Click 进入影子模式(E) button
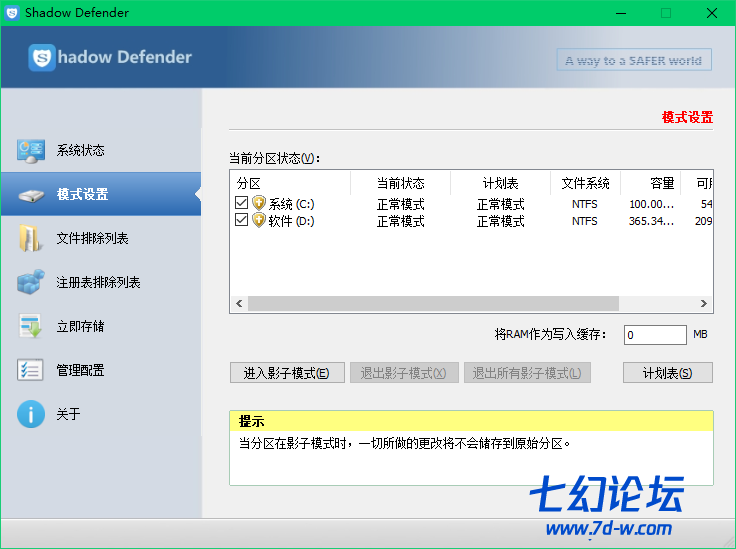Screen dimensions: 736x549 [x=287, y=373]
